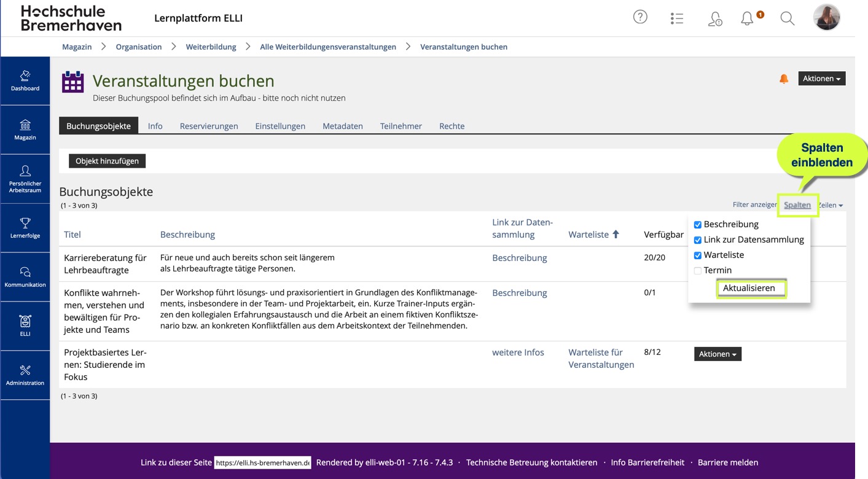Click the page link URL field

click(x=262, y=462)
